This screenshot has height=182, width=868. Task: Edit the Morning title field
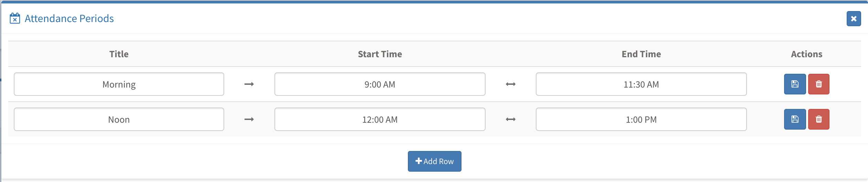[119, 84]
